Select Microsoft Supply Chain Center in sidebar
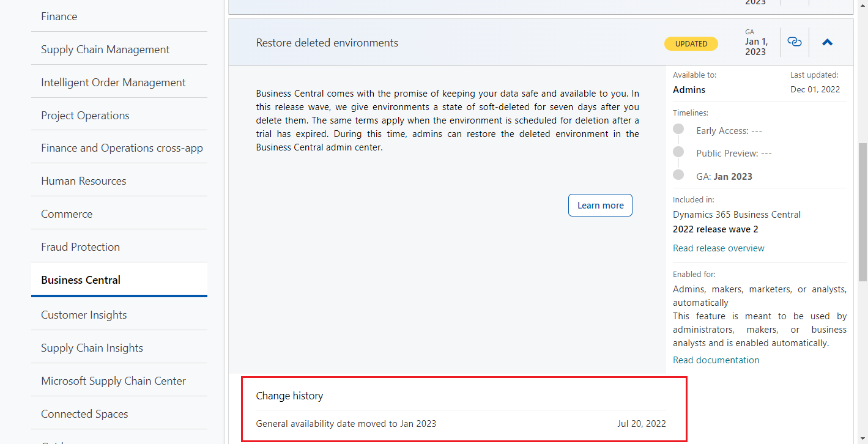Viewport: 868px width, 444px height. [113, 380]
